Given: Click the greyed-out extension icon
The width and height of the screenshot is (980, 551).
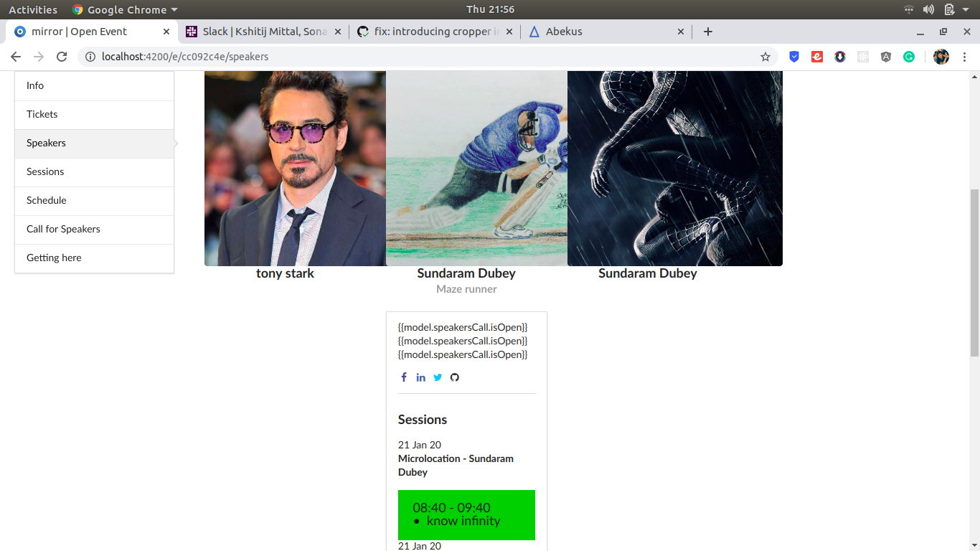Looking at the screenshot, I should [x=863, y=57].
